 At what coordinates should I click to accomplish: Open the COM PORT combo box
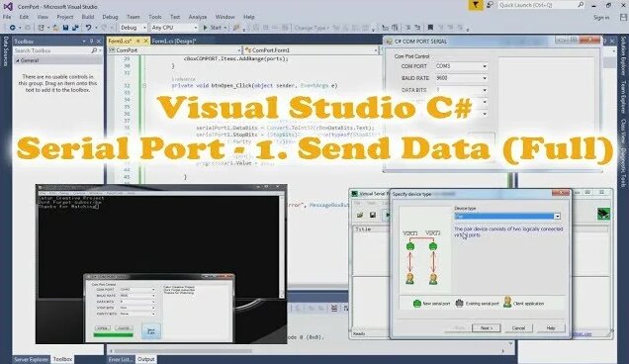(x=461, y=66)
